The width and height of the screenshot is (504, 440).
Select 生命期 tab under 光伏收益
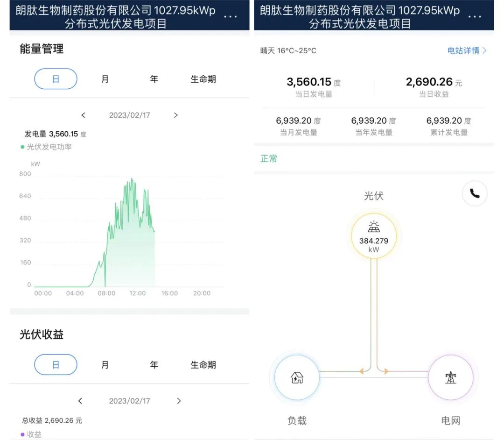[x=203, y=365]
